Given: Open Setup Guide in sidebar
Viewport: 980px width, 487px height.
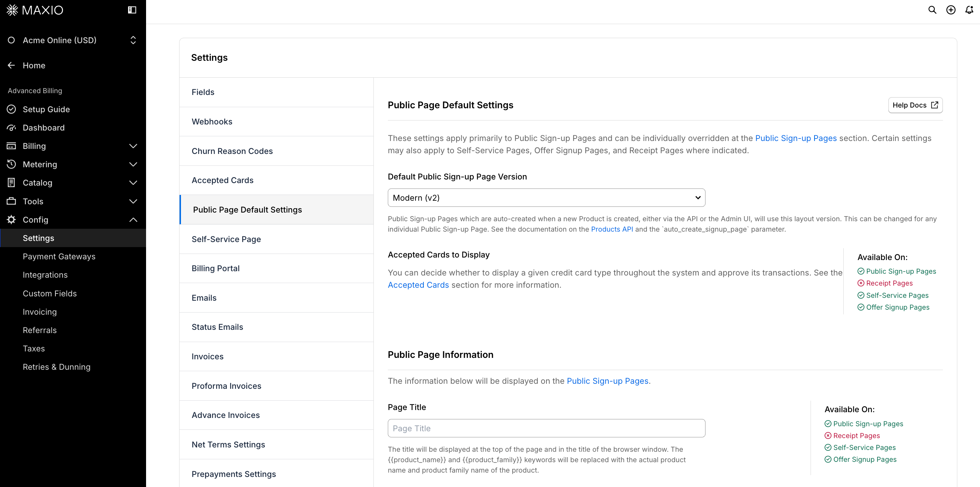Looking at the screenshot, I should pyautogui.click(x=46, y=109).
